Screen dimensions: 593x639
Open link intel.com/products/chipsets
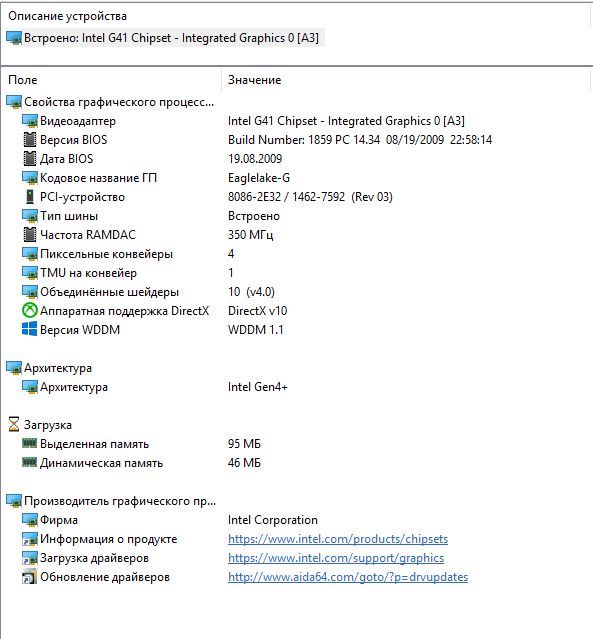(338, 539)
